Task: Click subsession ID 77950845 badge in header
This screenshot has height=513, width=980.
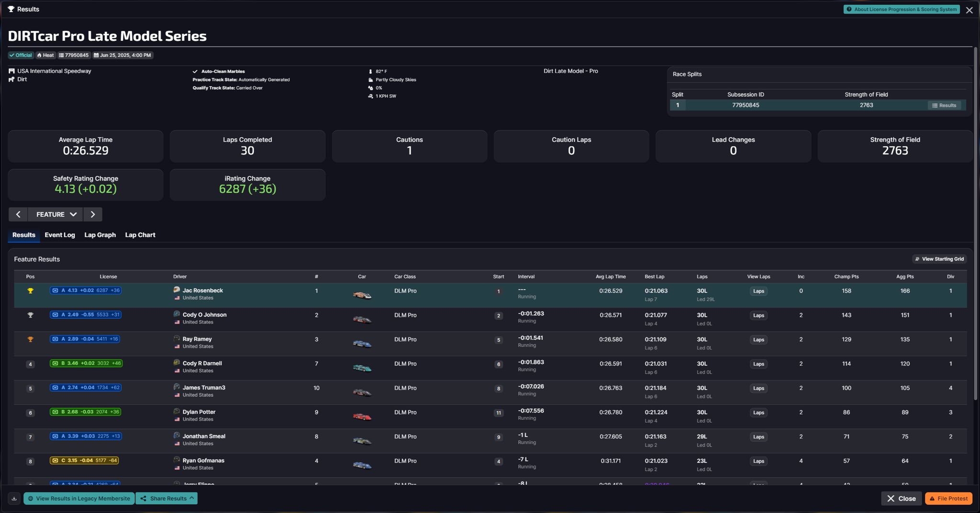Action: [74, 55]
